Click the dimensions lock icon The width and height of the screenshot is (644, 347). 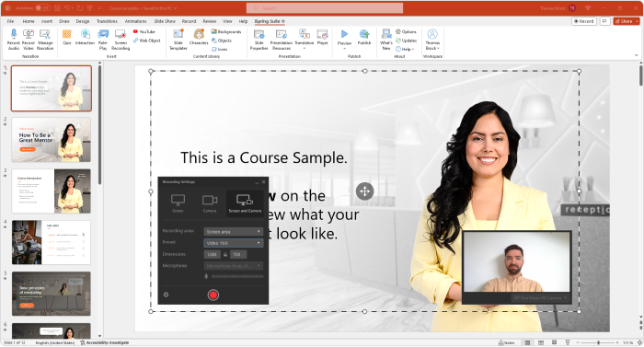click(x=225, y=254)
